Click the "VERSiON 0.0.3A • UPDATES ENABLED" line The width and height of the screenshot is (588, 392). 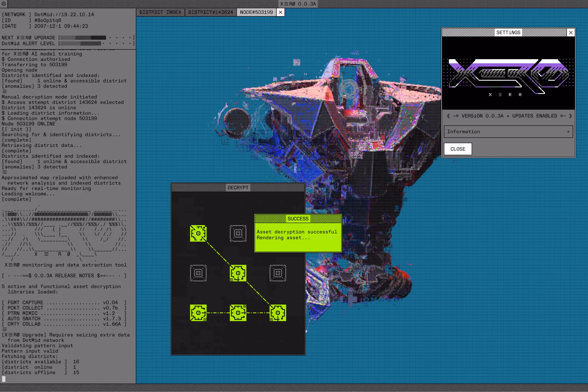[x=509, y=116]
